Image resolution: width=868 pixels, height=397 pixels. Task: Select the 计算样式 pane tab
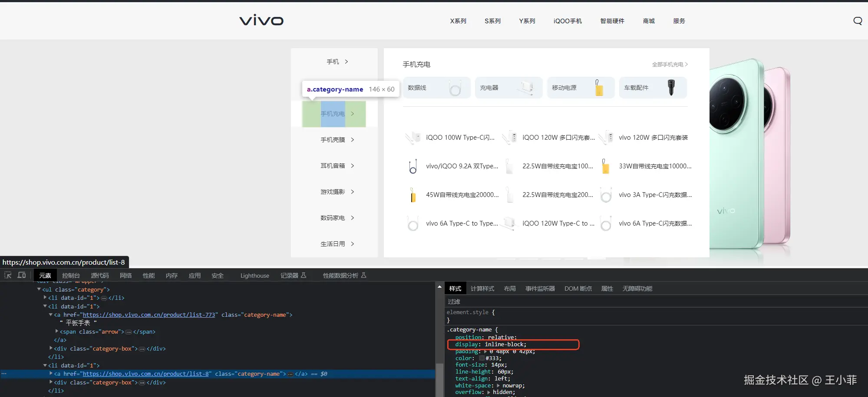click(482, 289)
